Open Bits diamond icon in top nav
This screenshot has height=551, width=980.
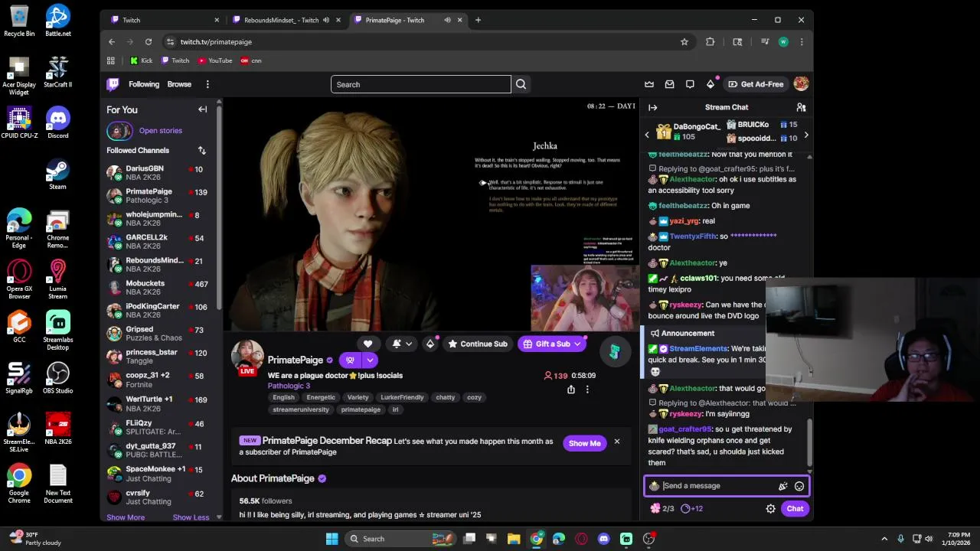pos(710,84)
